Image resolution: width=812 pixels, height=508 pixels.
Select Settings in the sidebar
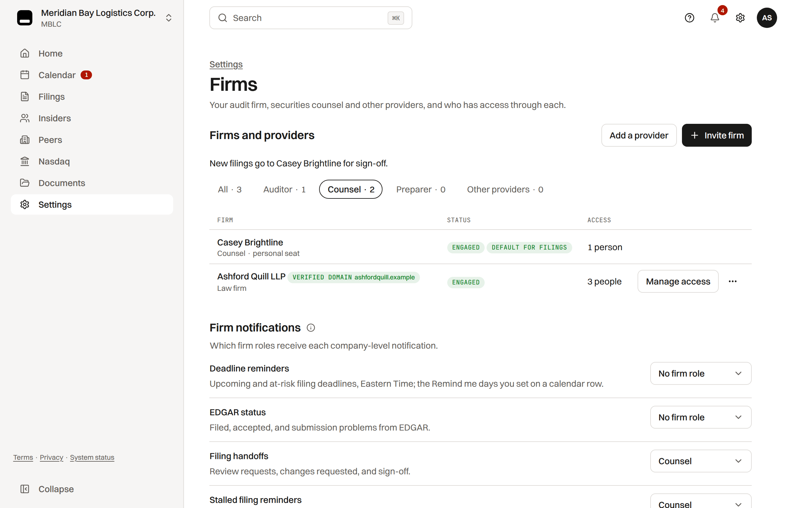click(x=92, y=204)
